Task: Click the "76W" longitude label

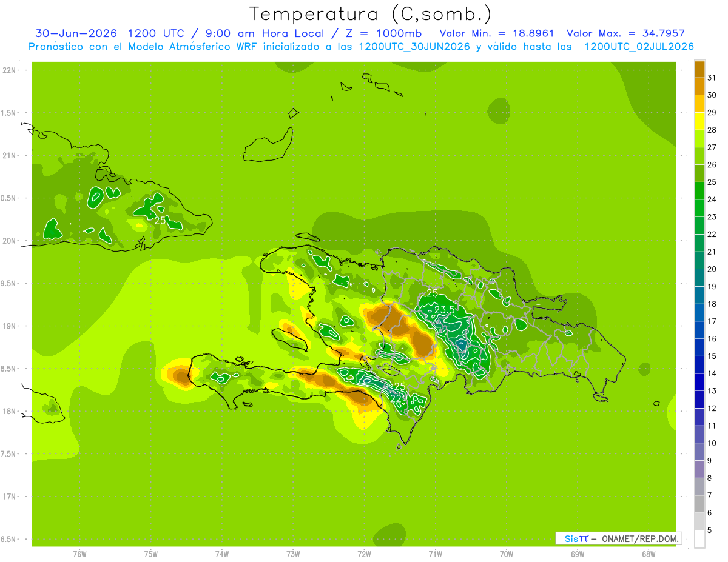Action: (79, 554)
